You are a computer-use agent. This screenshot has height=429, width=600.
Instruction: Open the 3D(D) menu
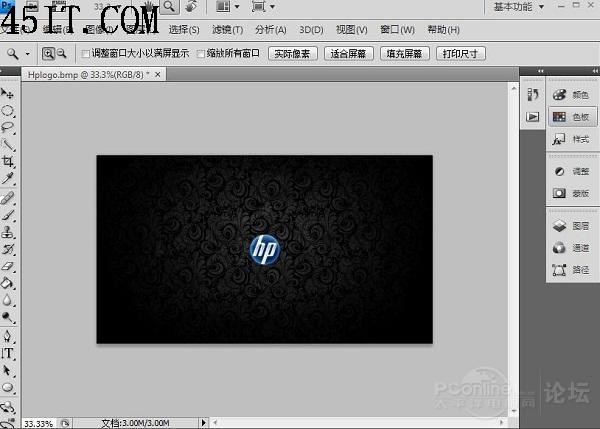311,29
